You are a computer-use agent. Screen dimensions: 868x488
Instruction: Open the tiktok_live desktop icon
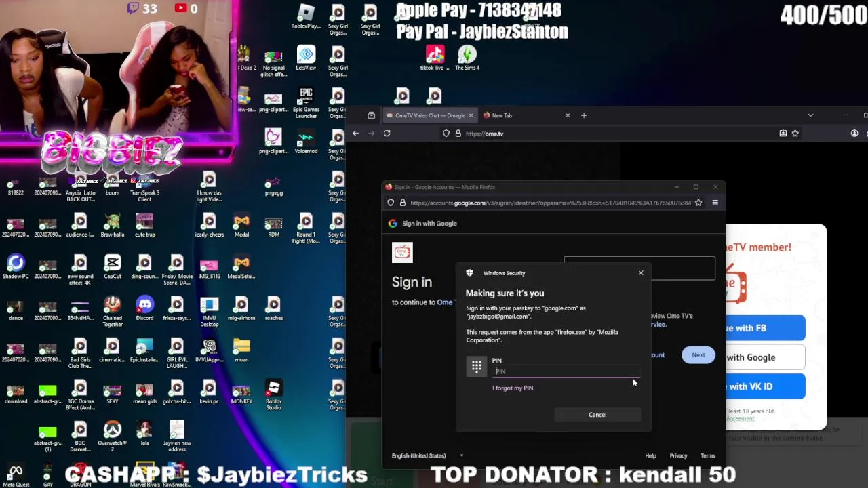[435, 58]
